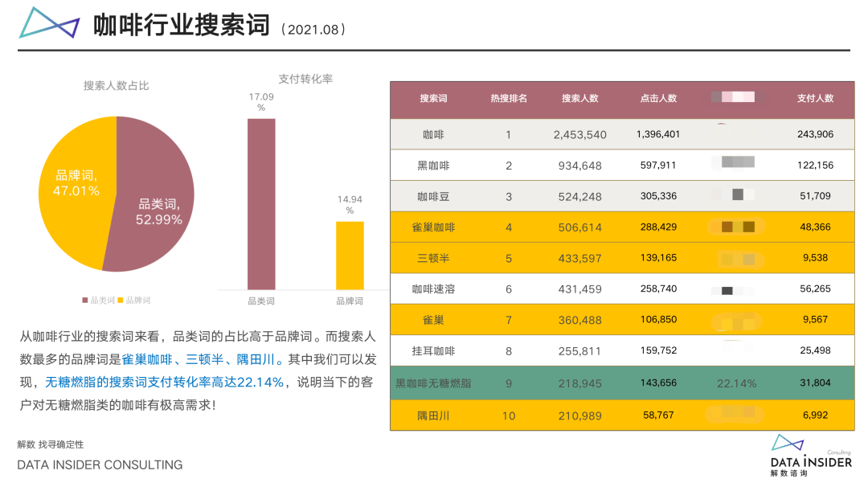Select the search count 433,597
Screen dimensions: 868x483
[x=580, y=258]
